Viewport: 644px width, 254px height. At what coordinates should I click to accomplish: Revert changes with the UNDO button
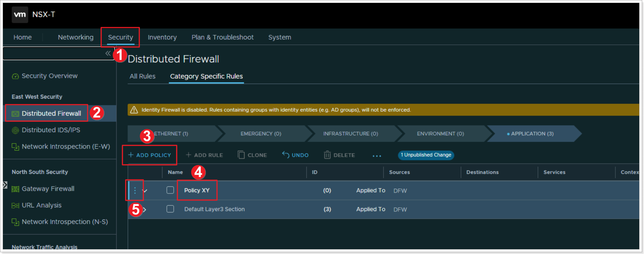(295, 155)
